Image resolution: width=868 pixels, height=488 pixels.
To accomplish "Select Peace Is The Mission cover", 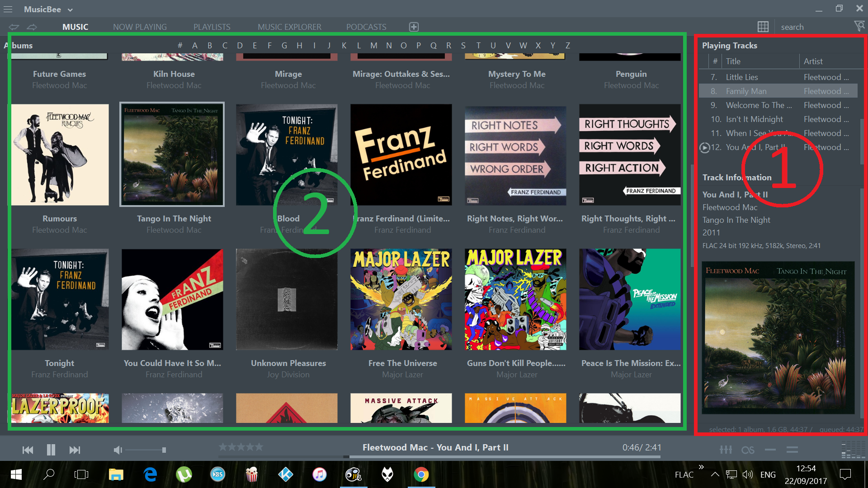I will click(630, 299).
